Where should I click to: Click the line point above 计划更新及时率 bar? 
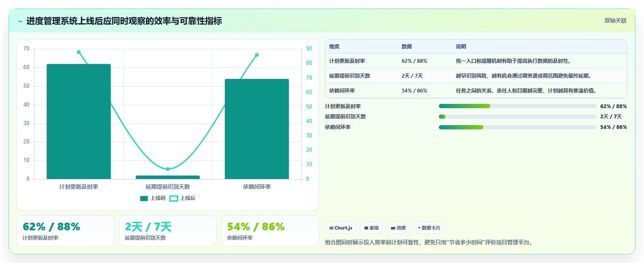[79, 52]
